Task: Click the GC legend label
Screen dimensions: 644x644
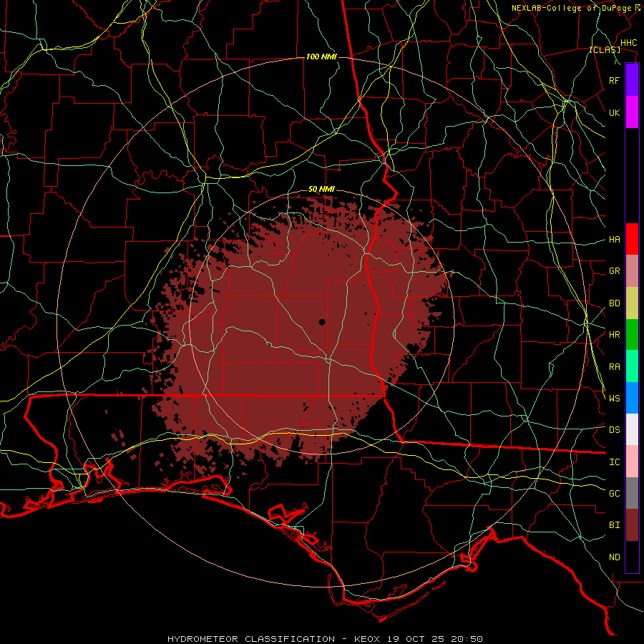Action: click(x=615, y=493)
